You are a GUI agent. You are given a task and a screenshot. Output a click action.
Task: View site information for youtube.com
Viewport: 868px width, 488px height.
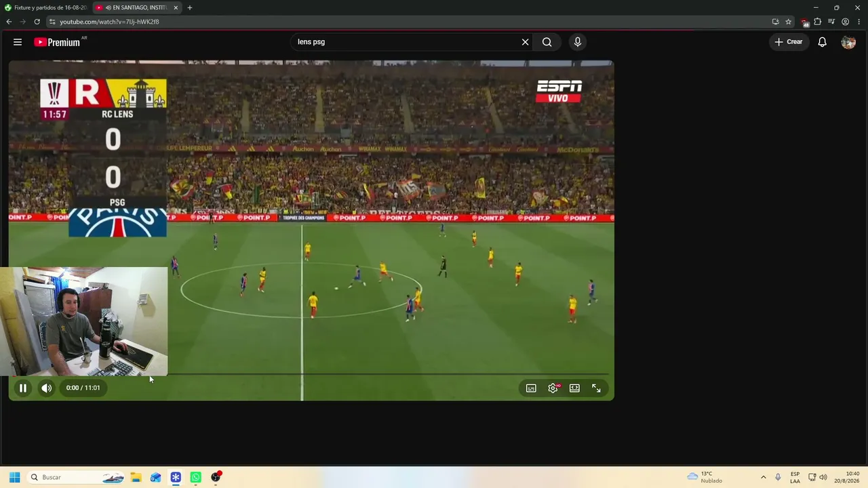(52, 22)
